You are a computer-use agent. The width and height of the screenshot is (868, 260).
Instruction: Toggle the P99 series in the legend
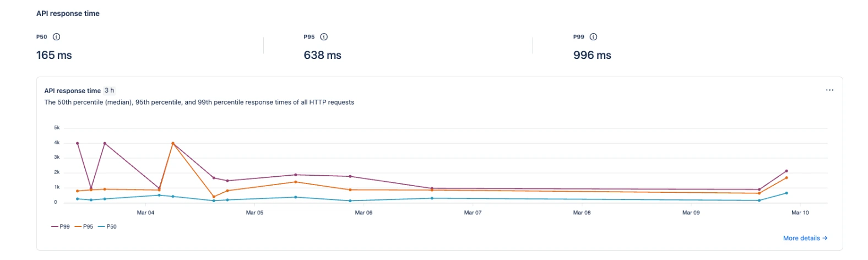point(61,226)
